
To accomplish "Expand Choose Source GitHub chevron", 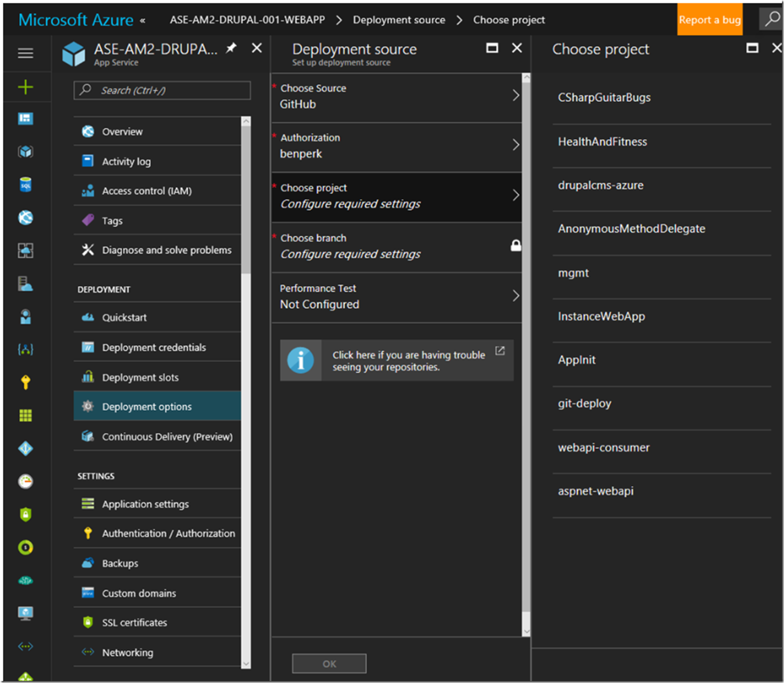I will point(516,95).
